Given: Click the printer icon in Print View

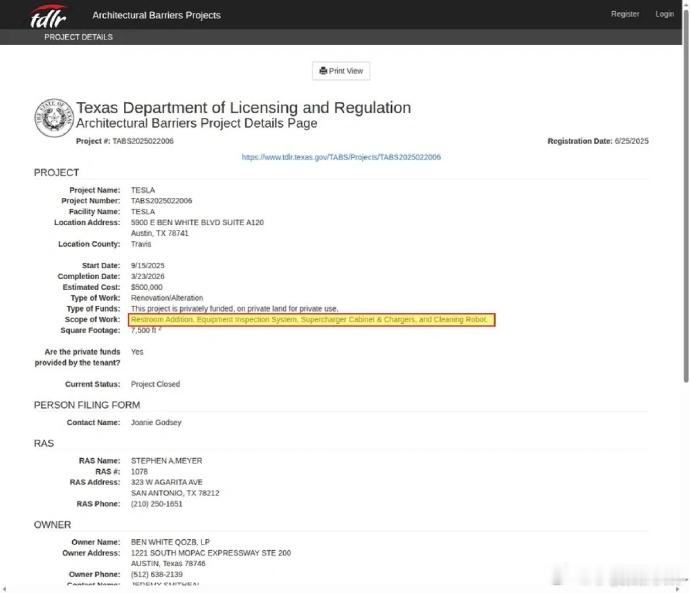Looking at the screenshot, I should (x=323, y=71).
